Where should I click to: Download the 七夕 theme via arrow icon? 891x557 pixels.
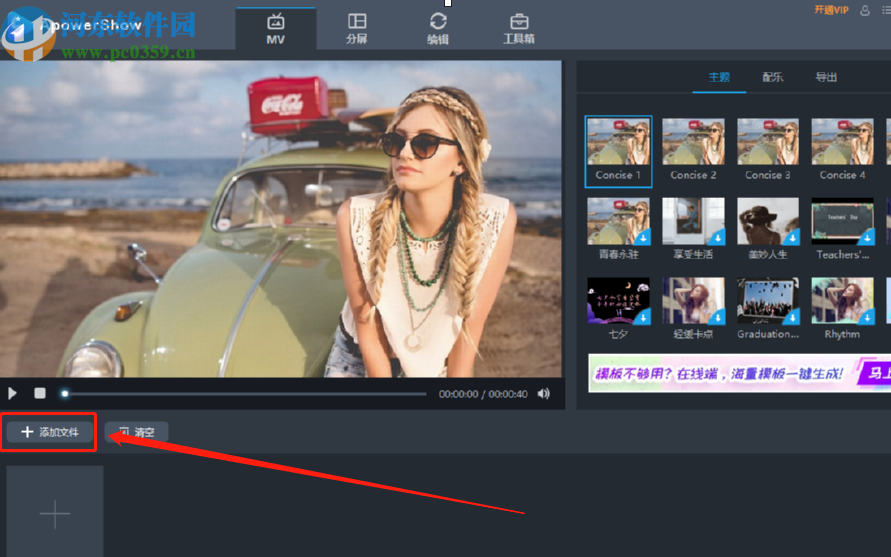[643, 318]
